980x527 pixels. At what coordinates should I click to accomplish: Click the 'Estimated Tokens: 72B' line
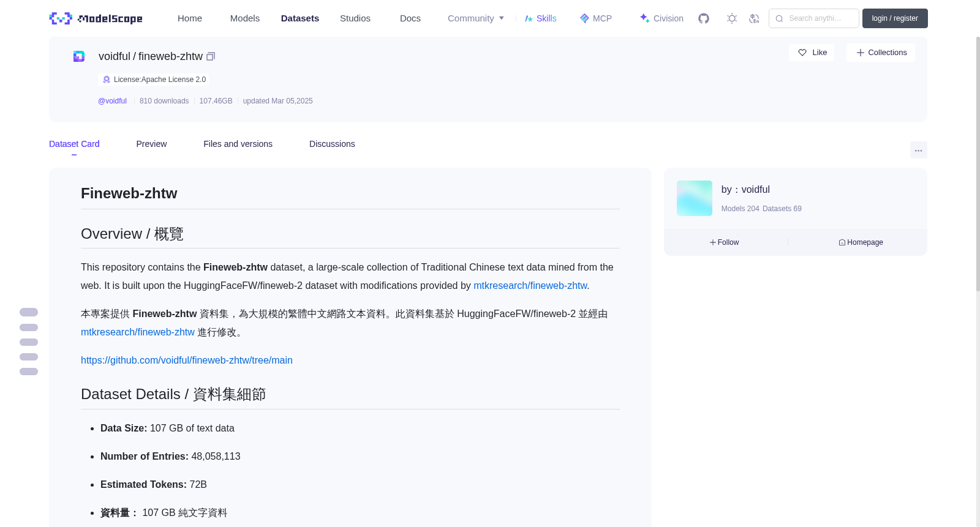coord(154,485)
